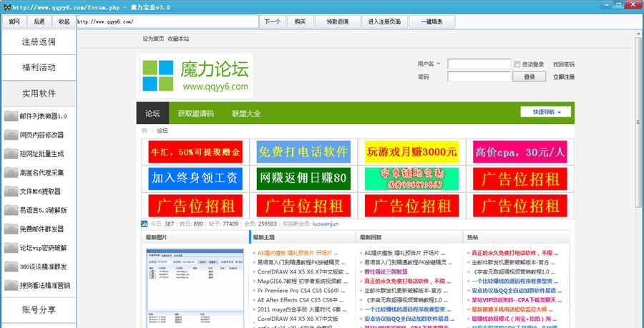Click the blue statistics chart icon
The height and width of the screenshot is (328, 644).
tap(144, 224)
